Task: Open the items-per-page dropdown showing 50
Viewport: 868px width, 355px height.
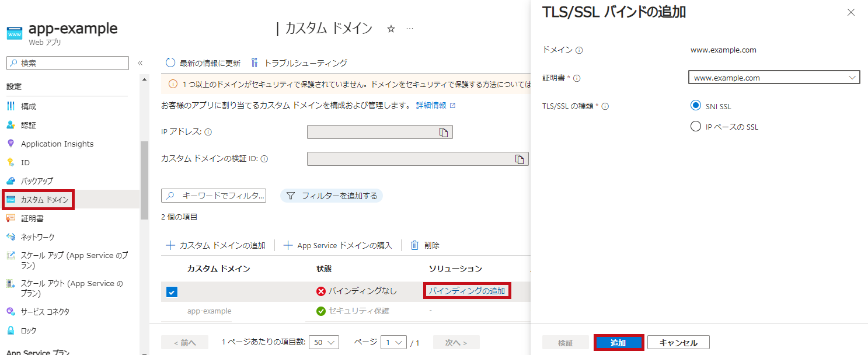Action: [324, 342]
